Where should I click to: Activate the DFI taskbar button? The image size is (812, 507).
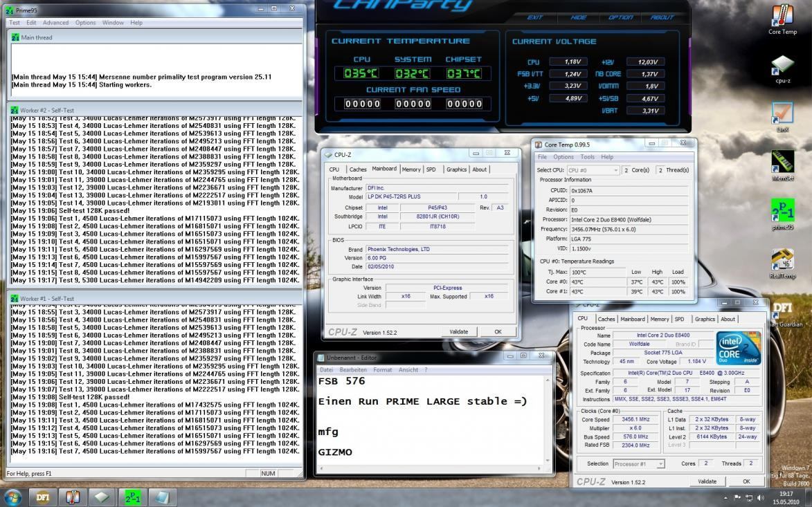[42, 498]
